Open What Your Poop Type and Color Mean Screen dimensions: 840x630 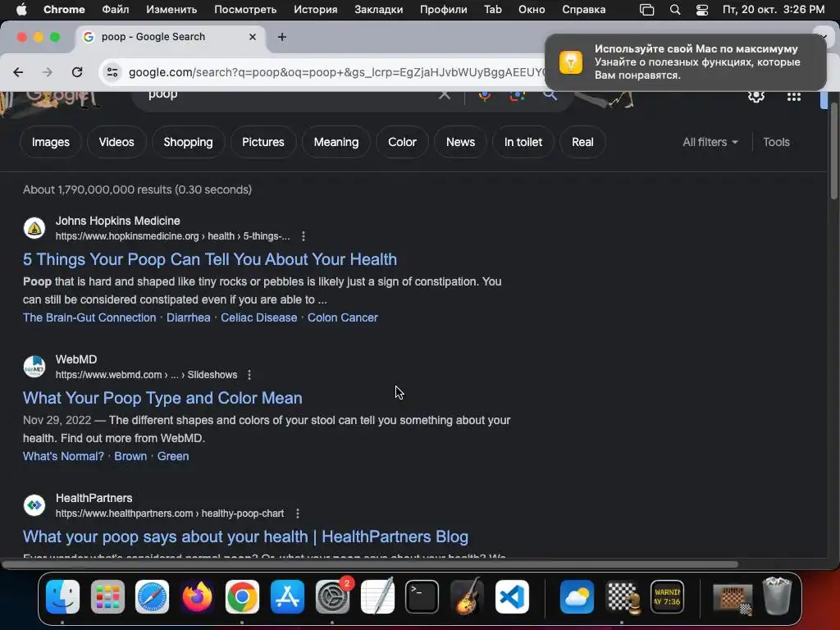(x=162, y=398)
